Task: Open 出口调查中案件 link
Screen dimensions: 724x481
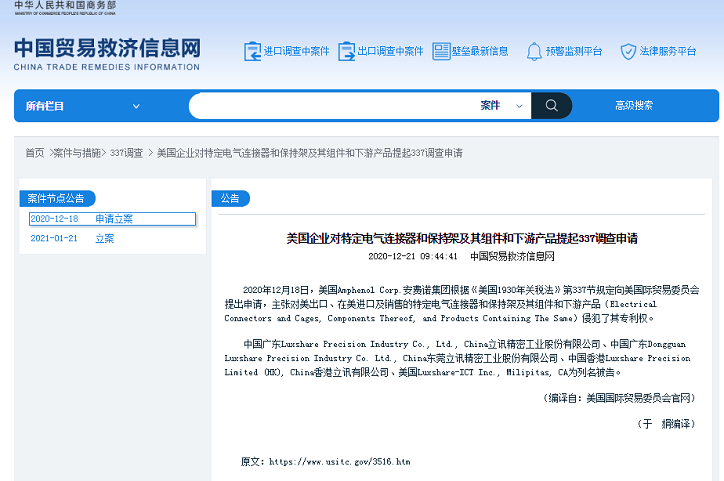Action: pyautogui.click(x=391, y=51)
